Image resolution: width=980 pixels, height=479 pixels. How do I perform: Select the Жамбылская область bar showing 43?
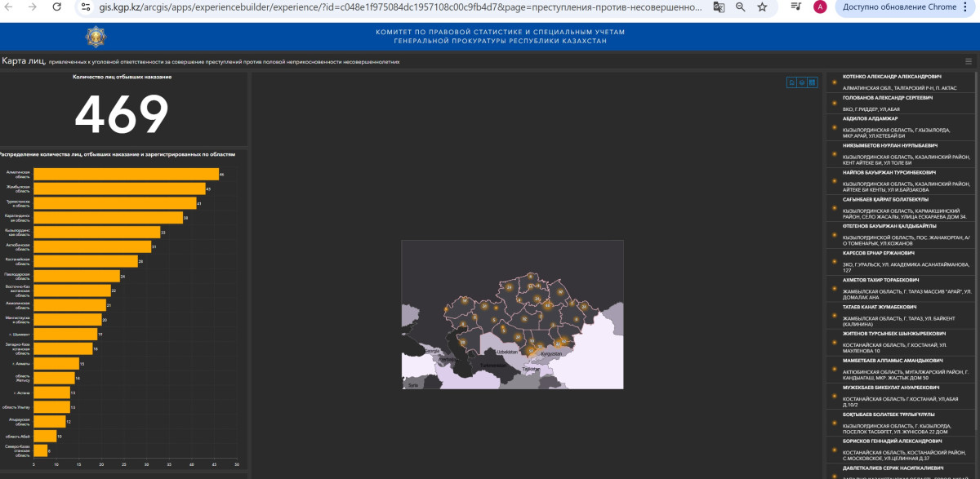(x=119, y=188)
